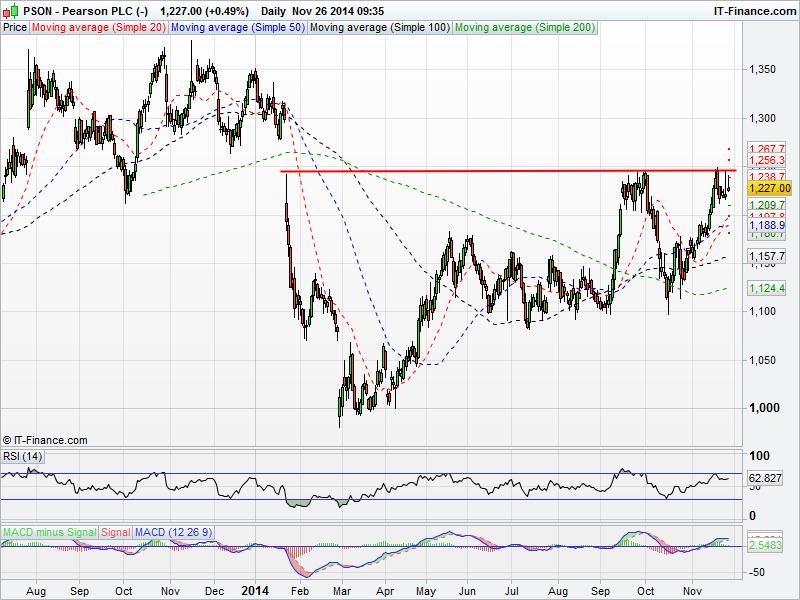Click the copyright icon next to IT-Finance.com
Image resolution: width=800 pixels, height=600 pixels.
pos(8,440)
